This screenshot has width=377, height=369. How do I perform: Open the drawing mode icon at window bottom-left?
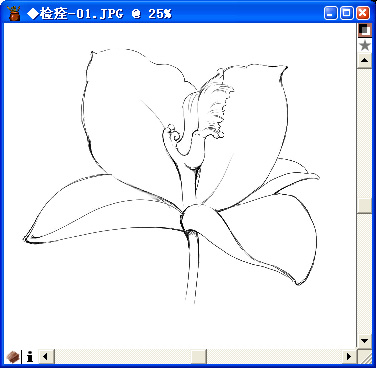(13, 357)
